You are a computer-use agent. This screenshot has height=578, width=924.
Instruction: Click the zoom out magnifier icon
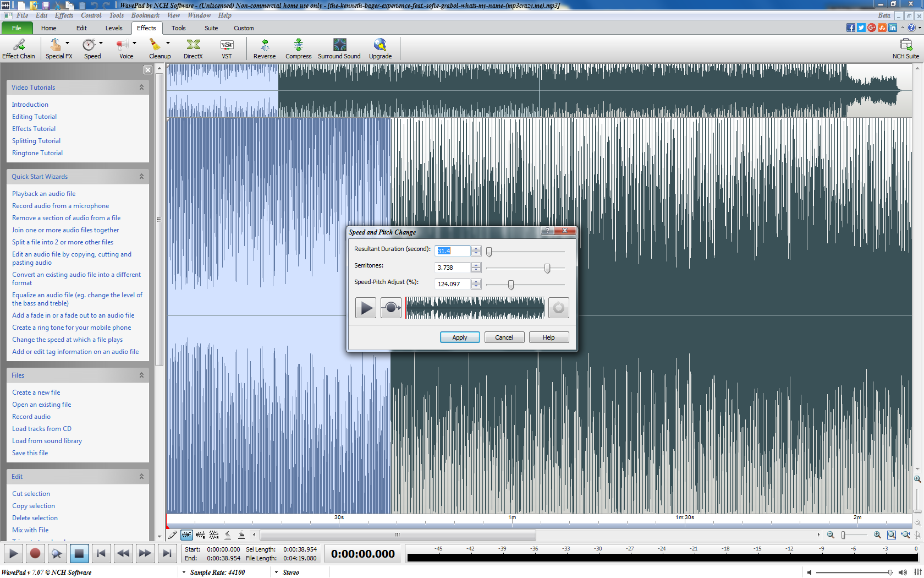click(x=831, y=535)
